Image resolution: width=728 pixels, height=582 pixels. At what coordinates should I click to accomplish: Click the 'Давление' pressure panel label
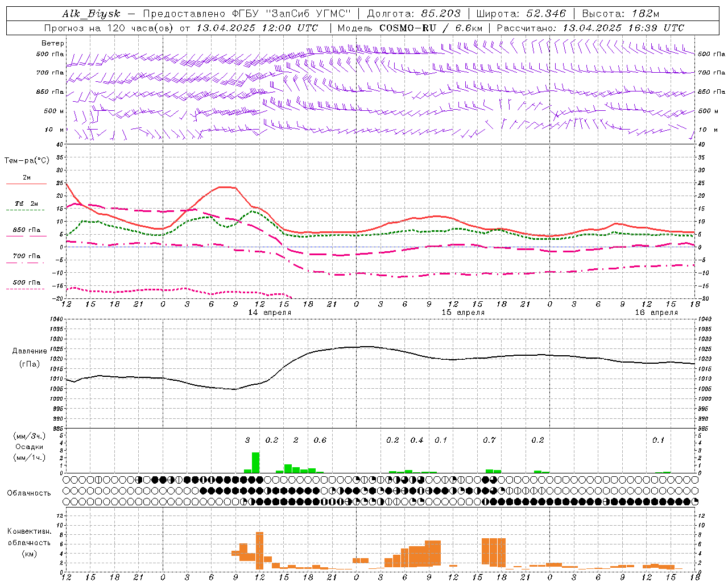coord(30,351)
